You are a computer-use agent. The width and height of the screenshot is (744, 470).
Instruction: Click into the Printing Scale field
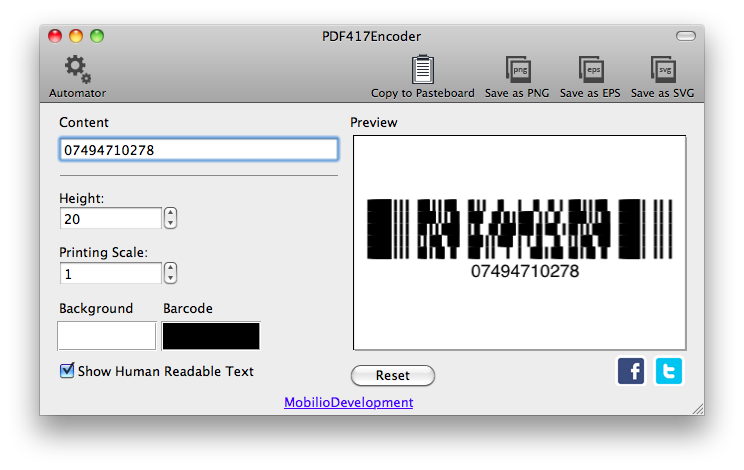click(111, 274)
